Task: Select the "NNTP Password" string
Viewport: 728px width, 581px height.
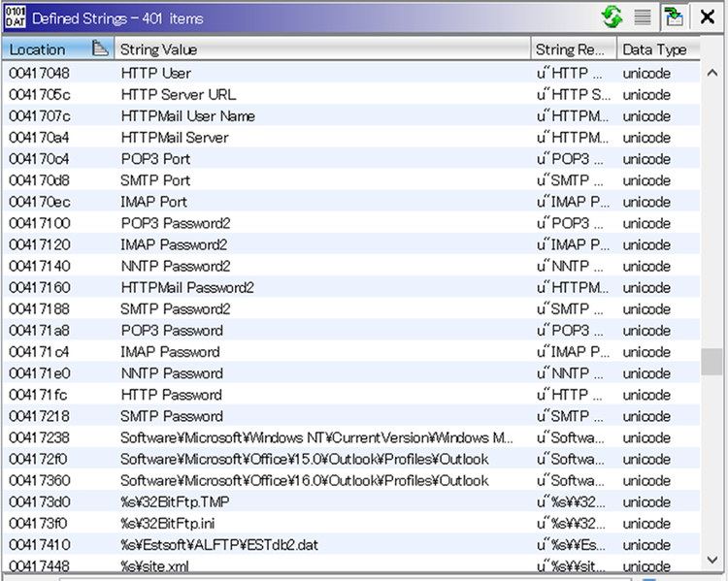Action: 172,373
